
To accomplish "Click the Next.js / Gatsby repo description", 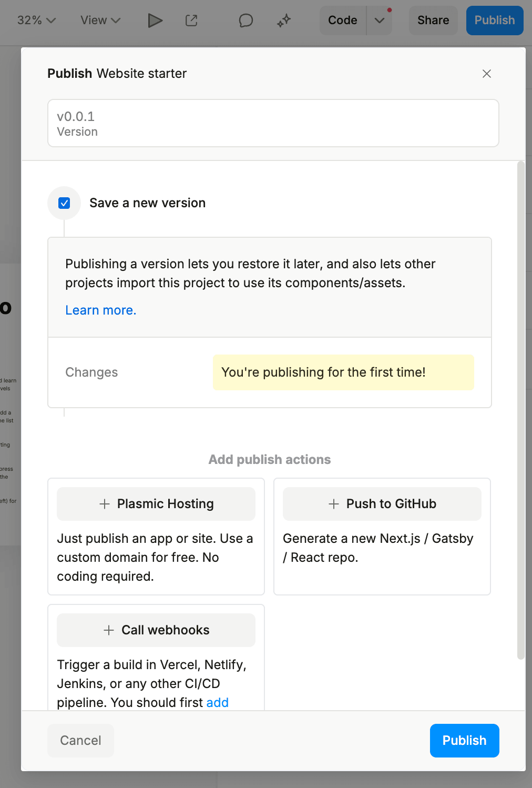I will tap(378, 548).
